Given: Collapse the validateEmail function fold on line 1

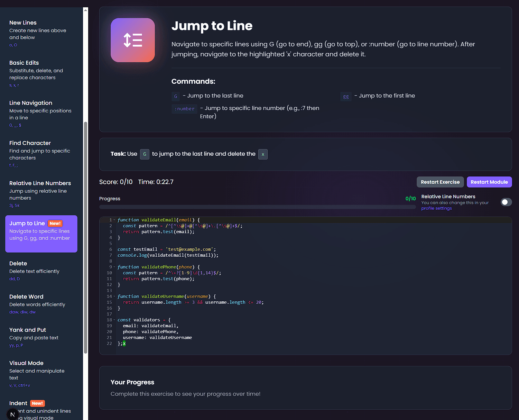Looking at the screenshot, I should pos(114,220).
